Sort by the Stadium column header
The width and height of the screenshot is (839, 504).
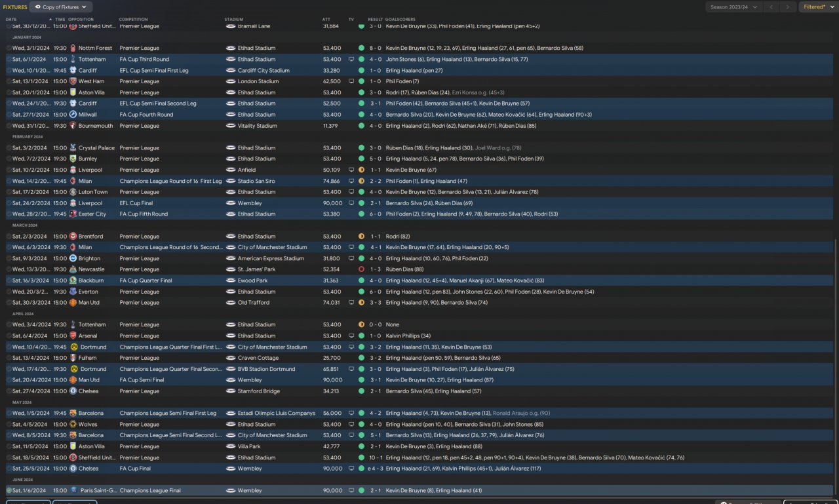click(234, 20)
